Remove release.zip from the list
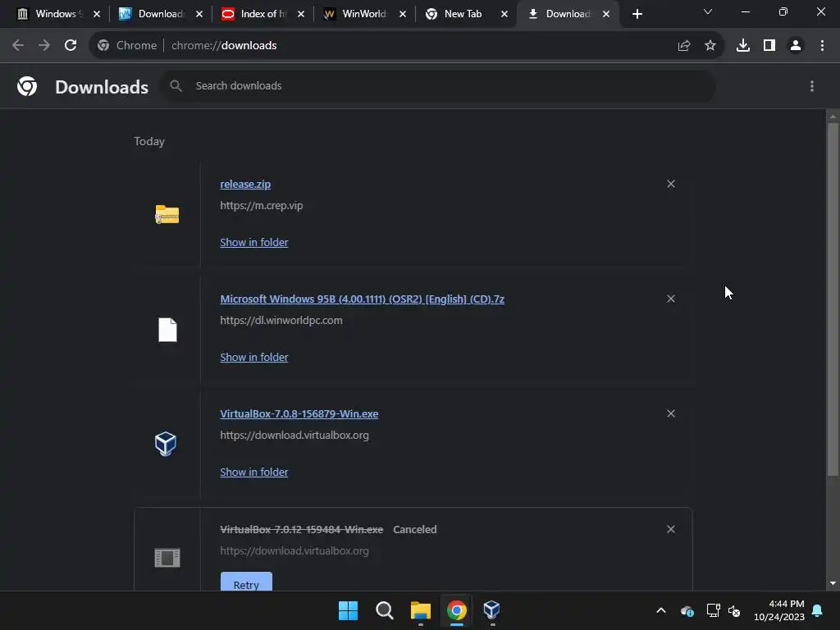Image resolution: width=840 pixels, height=630 pixels. pyautogui.click(x=671, y=184)
